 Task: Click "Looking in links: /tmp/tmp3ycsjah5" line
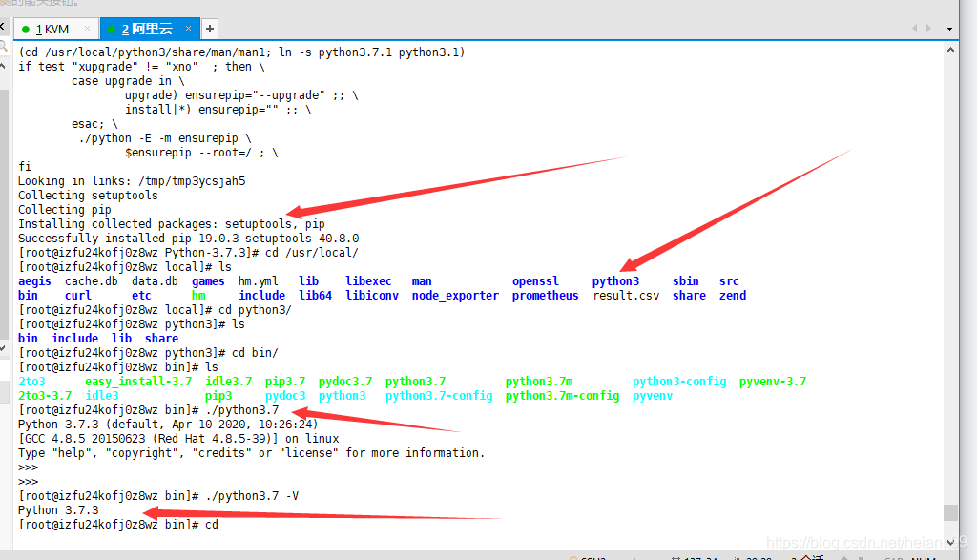click(x=132, y=181)
